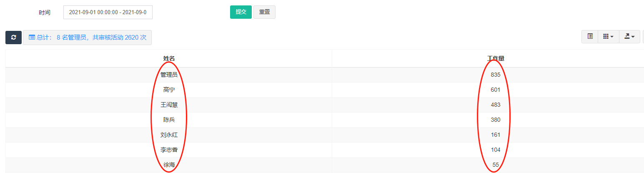
Task: Select the 高宁 row name
Action: (x=169, y=90)
